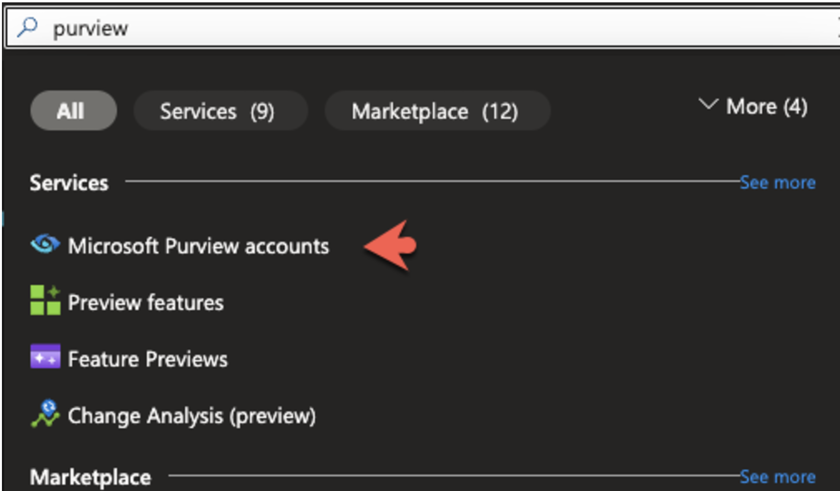The height and width of the screenshot is (491, 840).
Task: Click the Microsoft Purview eye icon
Action: [x=45, y=245]
